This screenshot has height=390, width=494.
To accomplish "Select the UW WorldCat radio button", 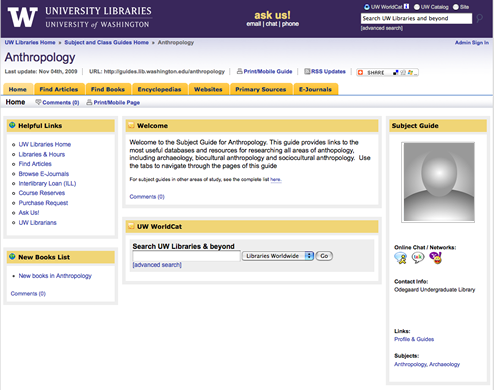I will [x=367, y=7].
